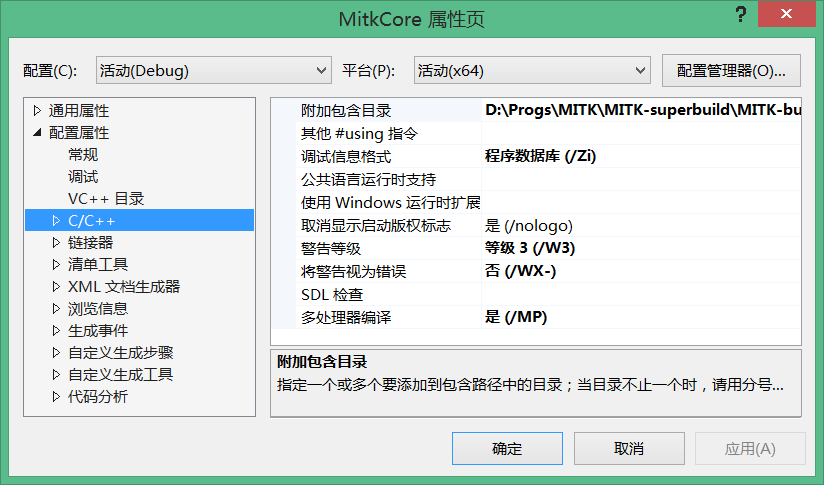Select the 清单工具 tree item label
The height and width of the screenshot is (485, 824).
pyautogui.click(x=98, y=265)
